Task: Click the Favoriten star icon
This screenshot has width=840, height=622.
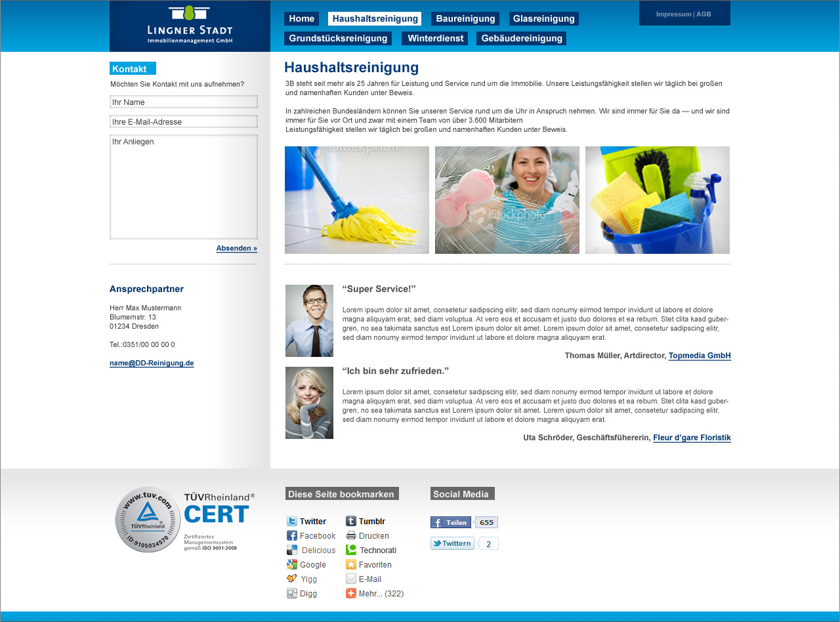Action: [351, 565]
